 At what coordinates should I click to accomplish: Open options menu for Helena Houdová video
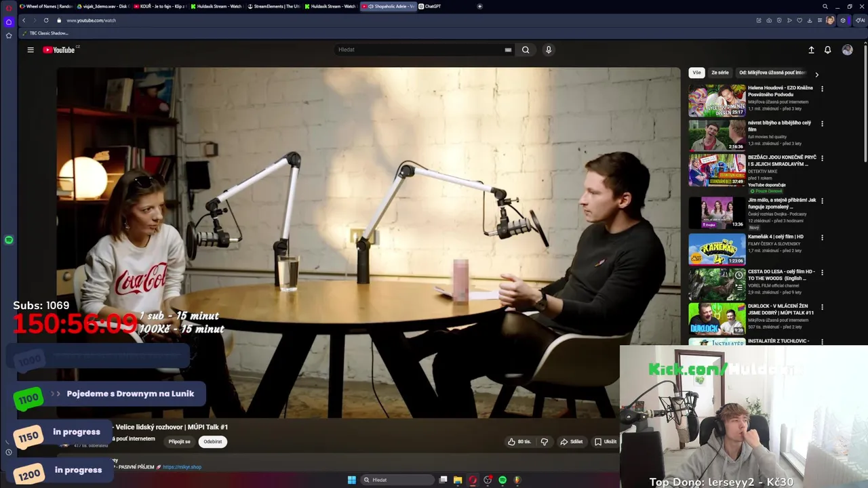(822, 89)
